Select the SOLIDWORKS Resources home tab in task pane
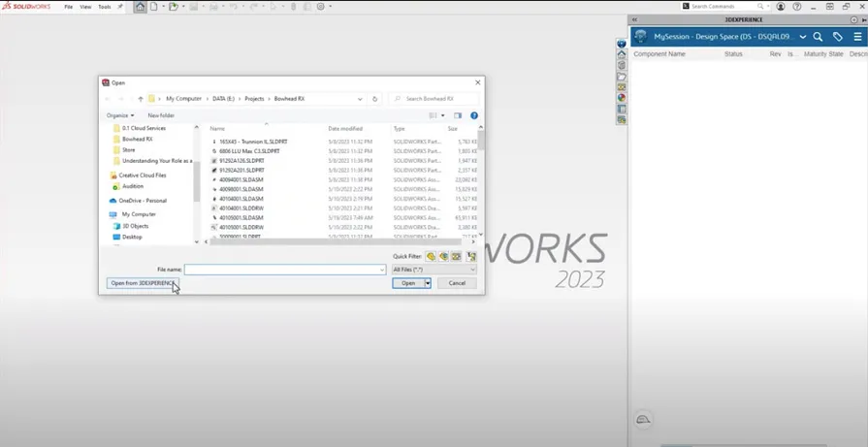Screen dimensions: 868x447 pyautogui.click(x=622, y=54)
